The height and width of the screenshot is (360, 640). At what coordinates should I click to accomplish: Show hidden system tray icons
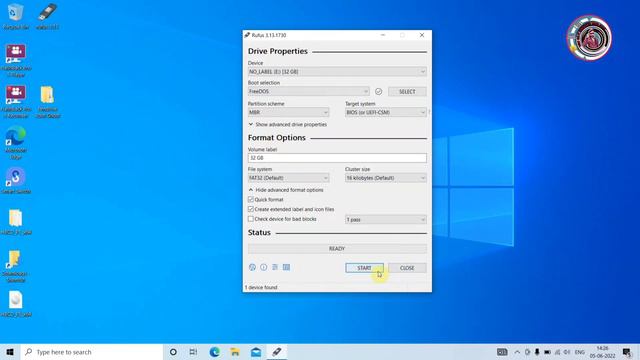click(517, 352)
